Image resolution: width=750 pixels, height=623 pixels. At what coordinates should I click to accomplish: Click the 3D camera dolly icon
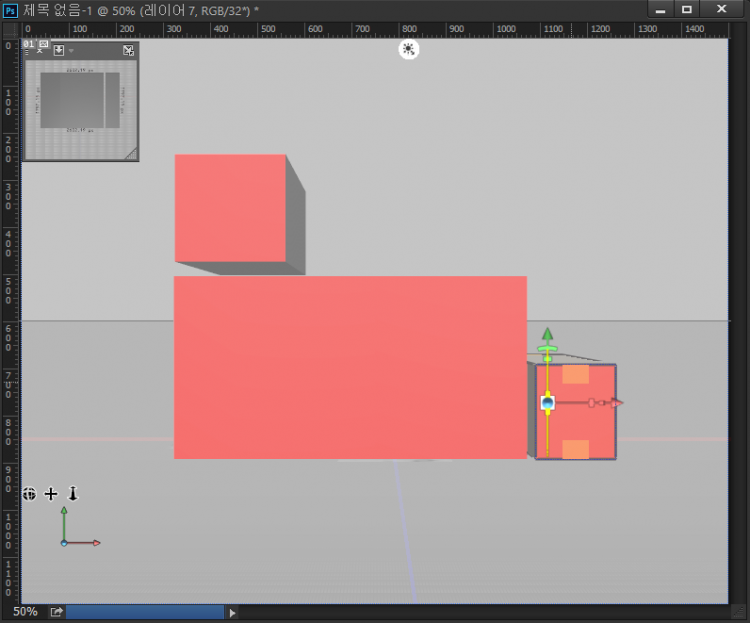pyautogui.click(x=72, y=493)
